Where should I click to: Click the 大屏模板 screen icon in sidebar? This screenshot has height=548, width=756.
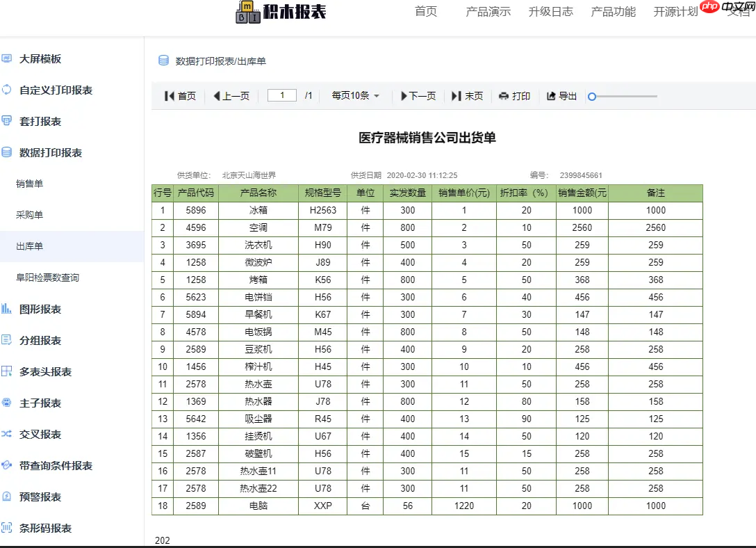tap(8, 58)
